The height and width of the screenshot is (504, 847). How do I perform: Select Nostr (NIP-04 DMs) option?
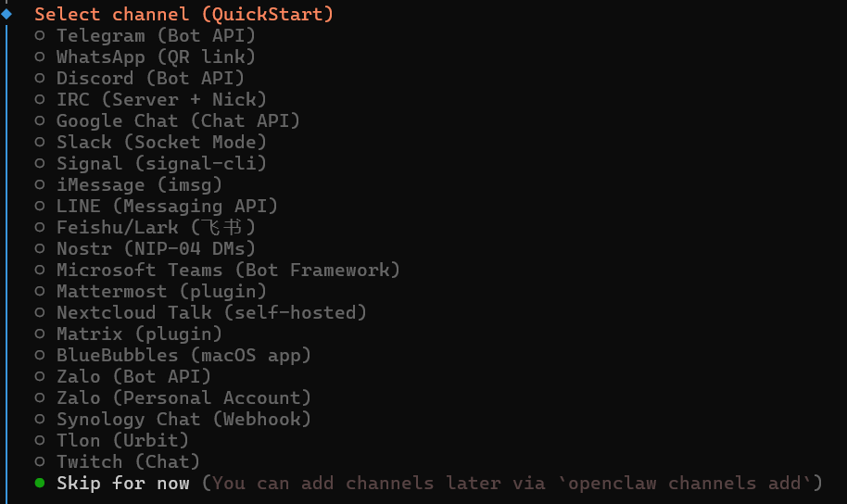click(x=156, y=249)
